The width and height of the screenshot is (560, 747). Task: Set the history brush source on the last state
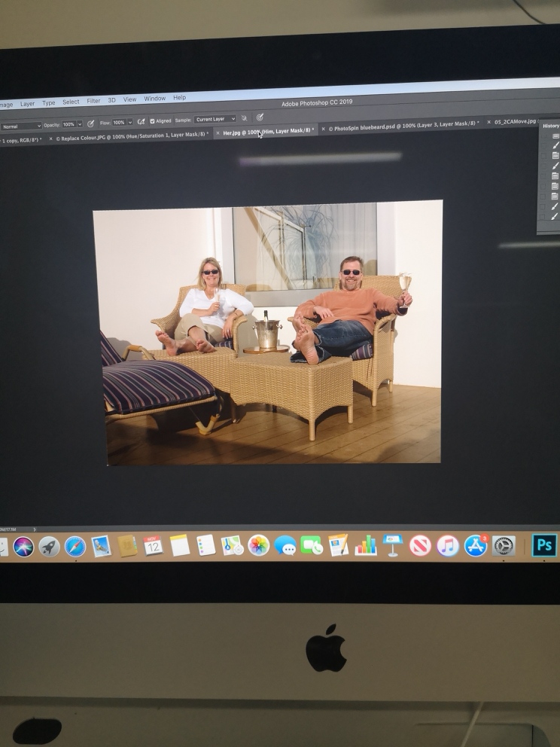tap(543, 216)
